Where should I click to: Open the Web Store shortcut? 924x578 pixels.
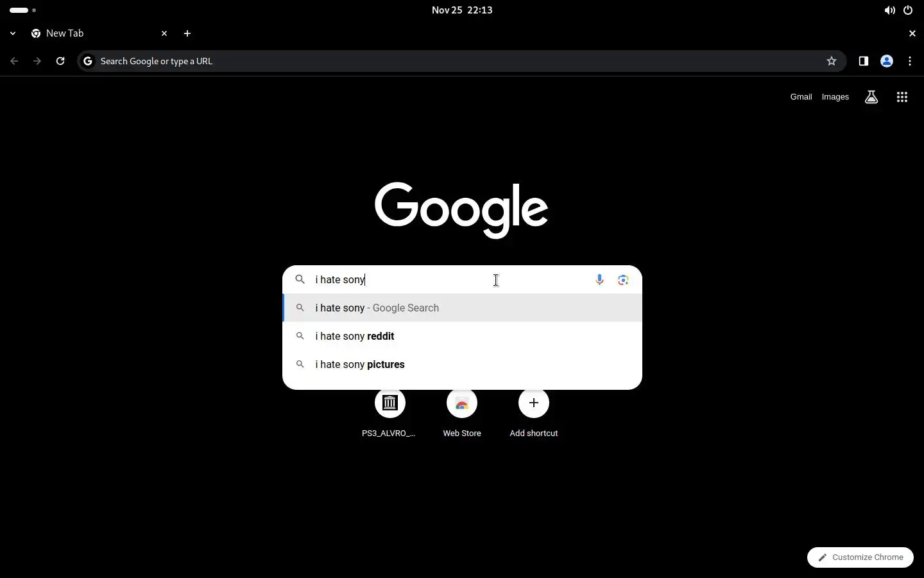462,413
